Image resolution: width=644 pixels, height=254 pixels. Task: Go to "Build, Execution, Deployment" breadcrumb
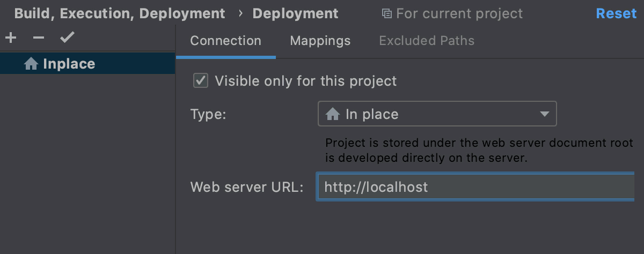pos(120,13)
